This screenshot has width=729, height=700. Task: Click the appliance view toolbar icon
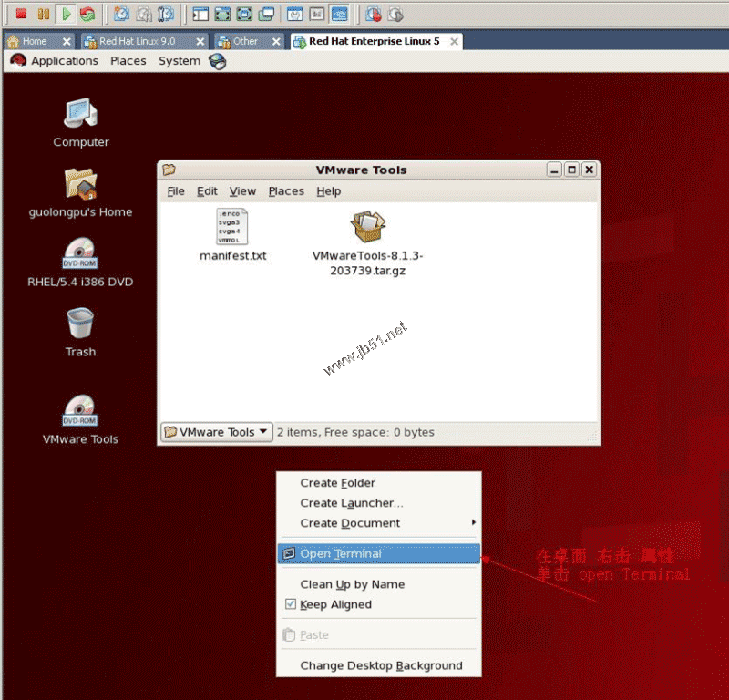click(x=316, y=15)
